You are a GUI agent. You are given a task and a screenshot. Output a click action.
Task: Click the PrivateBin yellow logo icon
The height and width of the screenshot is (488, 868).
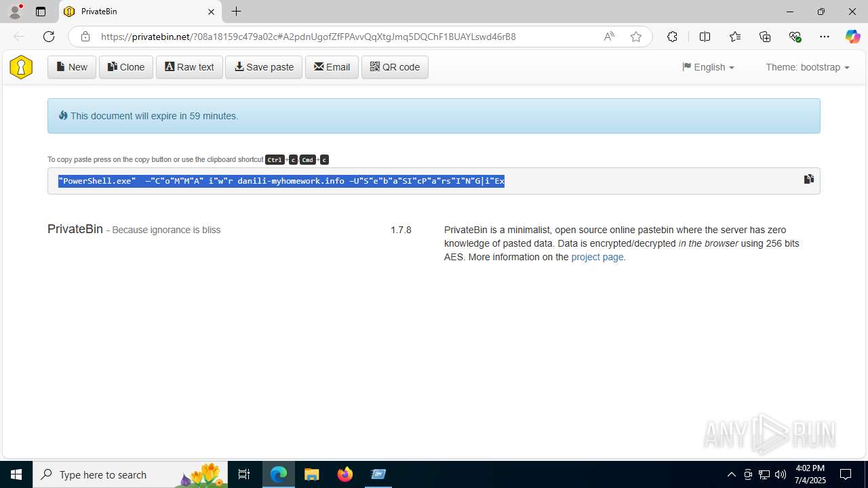click(21, 67)
